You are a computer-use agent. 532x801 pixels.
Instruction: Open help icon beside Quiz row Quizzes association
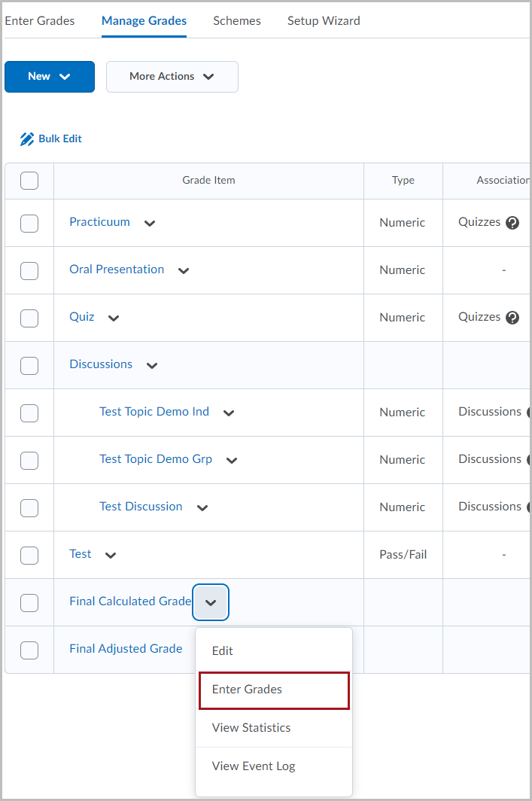point(512,318)
